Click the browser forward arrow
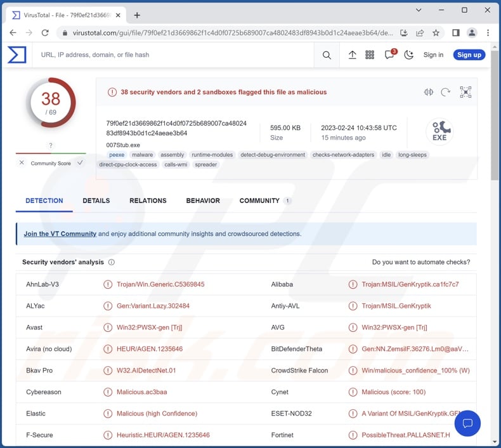Screen dimensions: 501x448 pyautogui.click(x=29, y=32)
